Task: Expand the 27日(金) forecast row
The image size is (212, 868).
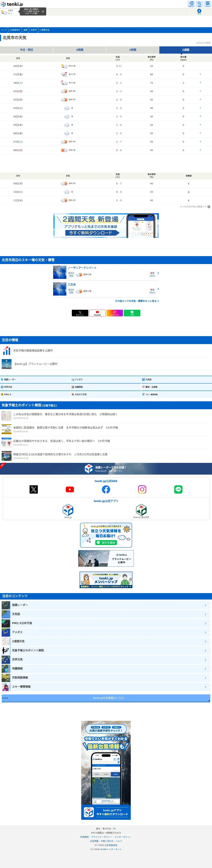Action: click(x=200, y=74)
